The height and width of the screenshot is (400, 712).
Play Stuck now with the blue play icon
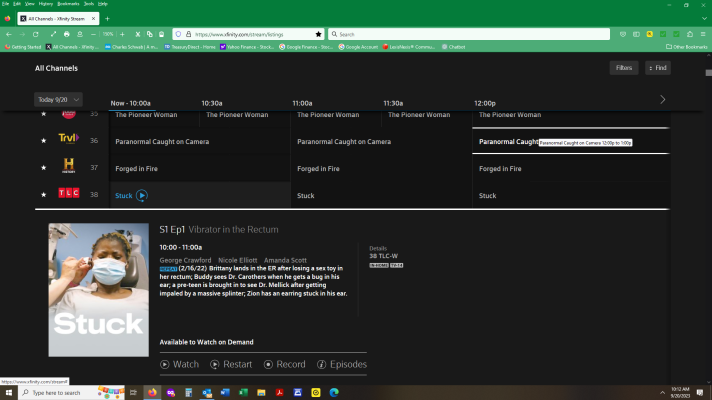pos(142,196)
